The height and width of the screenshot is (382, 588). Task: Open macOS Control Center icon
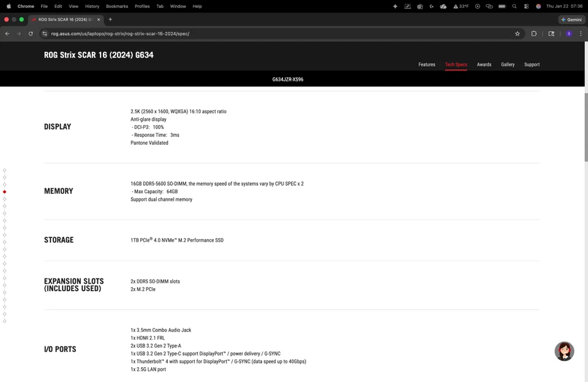[527, 6]
